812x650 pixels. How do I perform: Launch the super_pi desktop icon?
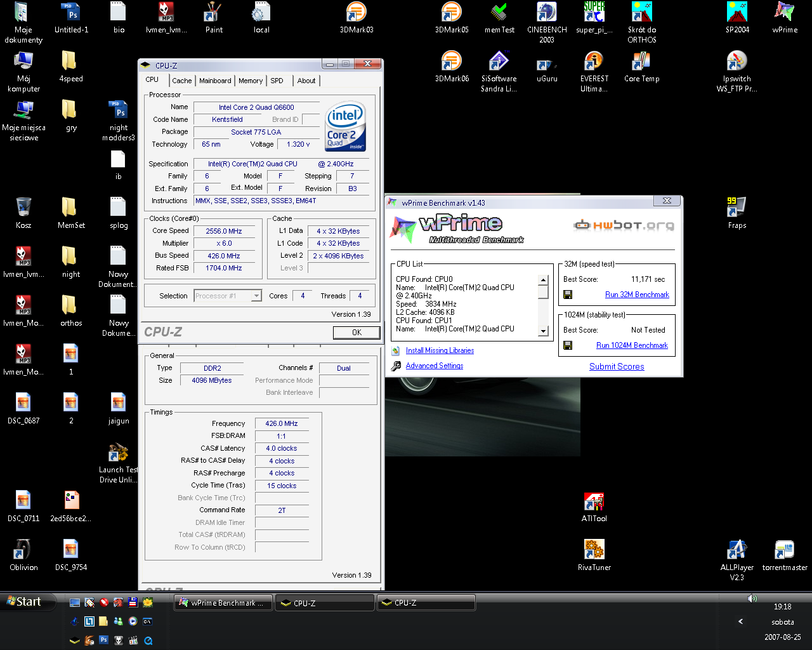(x=594, y=18)
